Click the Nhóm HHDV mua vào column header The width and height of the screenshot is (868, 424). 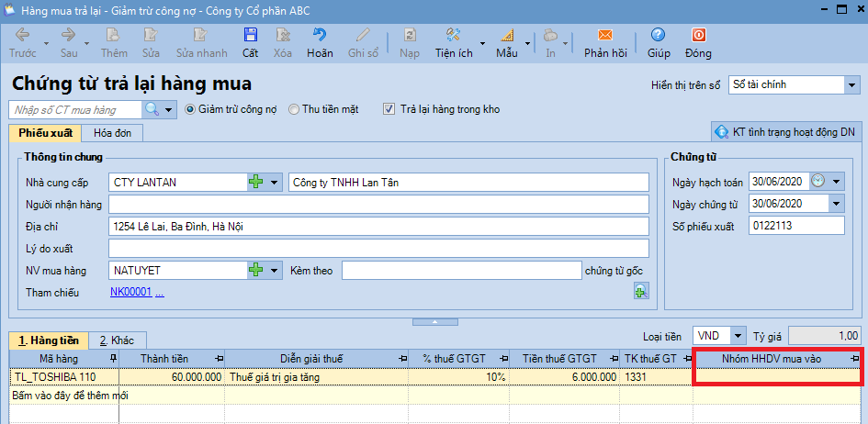click(777, 359)
